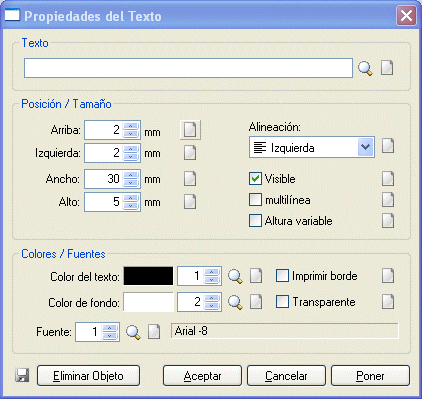Image resolution: width=422 pixels, height=399 pixels.
Task: Click the magnifier icon next to Fuente
Action: pyautogui.click(x=133, y=332)
